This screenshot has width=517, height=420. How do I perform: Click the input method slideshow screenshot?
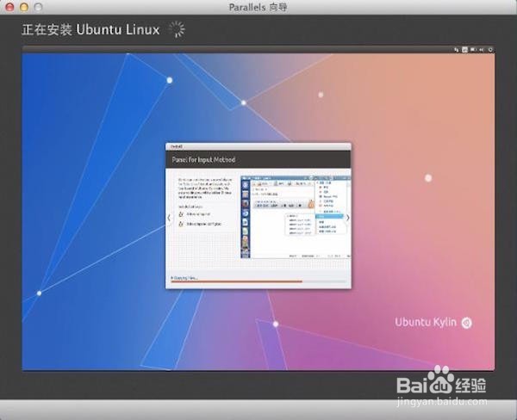click(x=296, y=217)
